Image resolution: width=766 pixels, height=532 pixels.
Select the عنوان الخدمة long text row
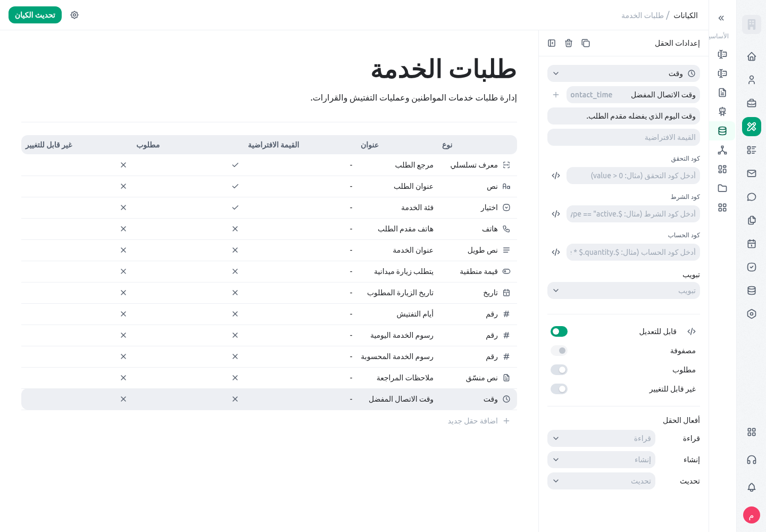coord(269,250)
